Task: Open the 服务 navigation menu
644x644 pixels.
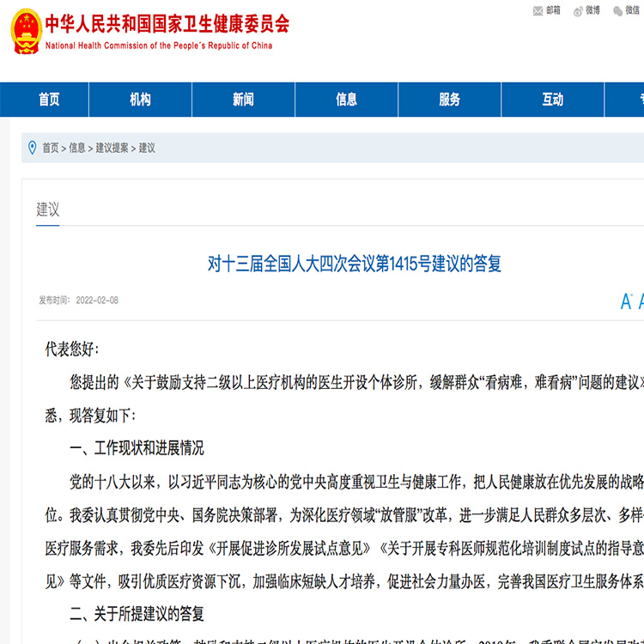Action: pyautogui.click(x=449, y=100)
